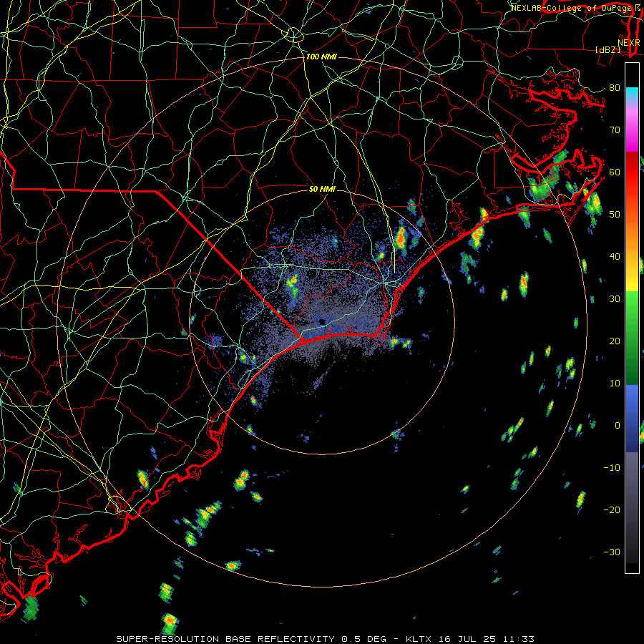Screen dimensions: 644x644
Task: Click the 60 value on the dBZ scale
Action: tap(615, 172)
